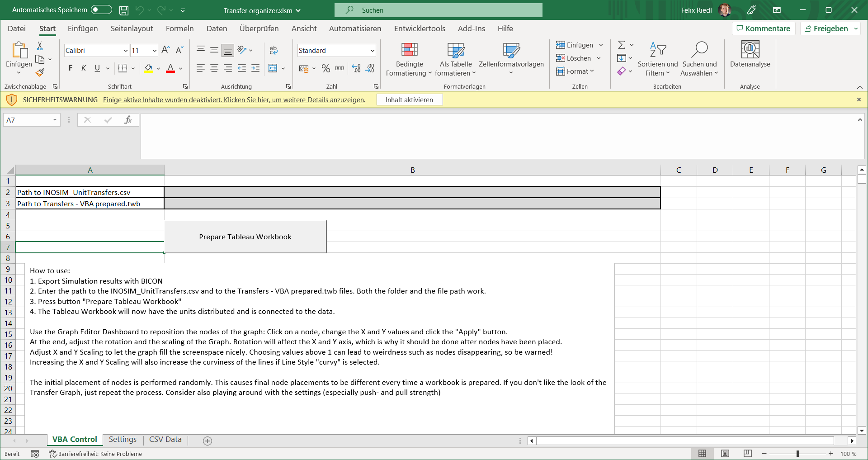Switch to the Settings sheet tab
The image size is (868, 460).
tap(123, 439)
